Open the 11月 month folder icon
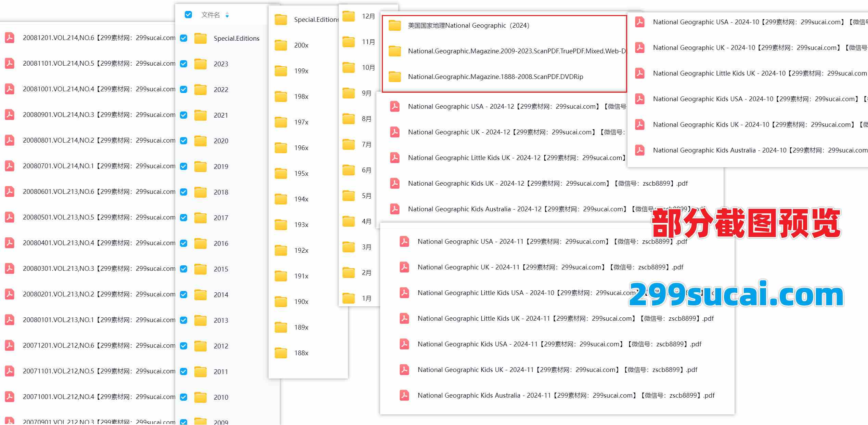The image size is (868, 425). [349, 41]
